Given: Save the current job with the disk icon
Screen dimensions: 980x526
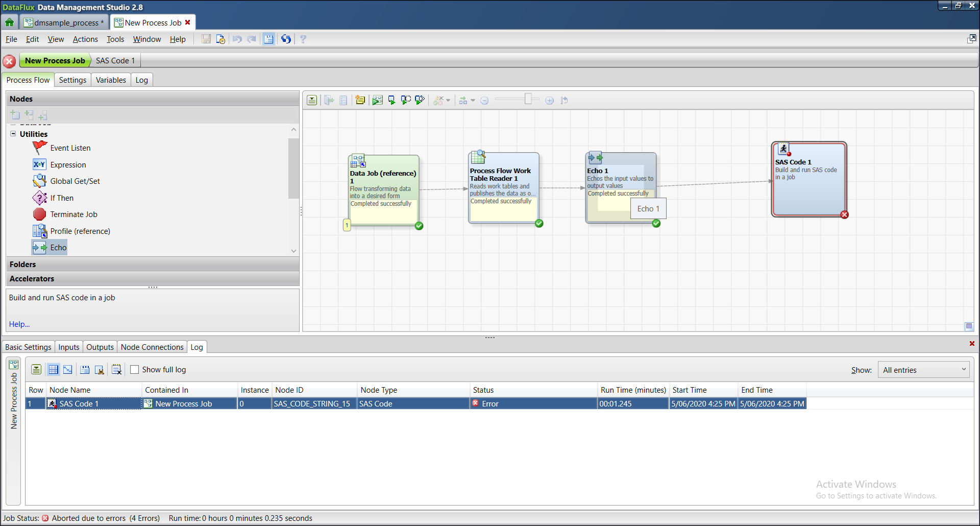Looking at the screenshot, I should [206, 39].
